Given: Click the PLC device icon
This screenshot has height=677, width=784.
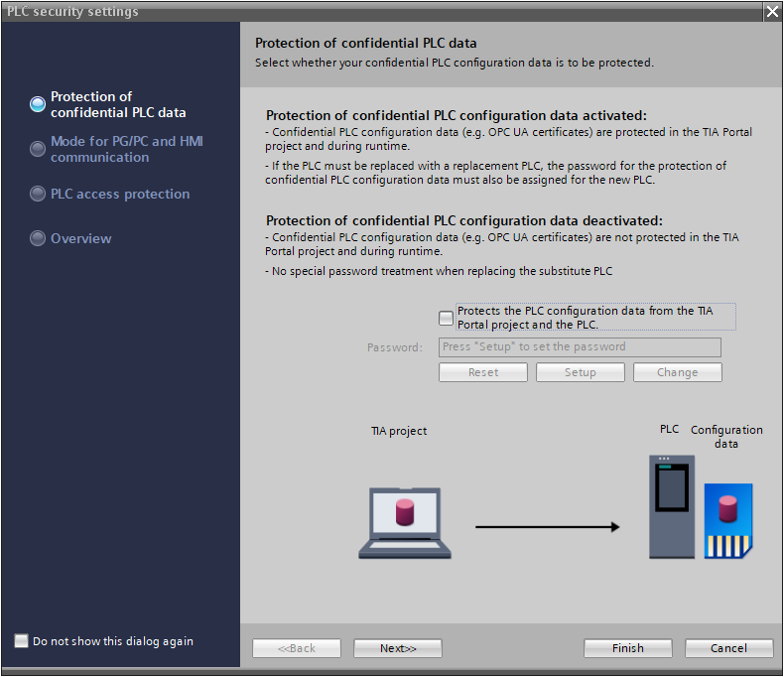Looking at the screenshot, I should coord(672,506).
